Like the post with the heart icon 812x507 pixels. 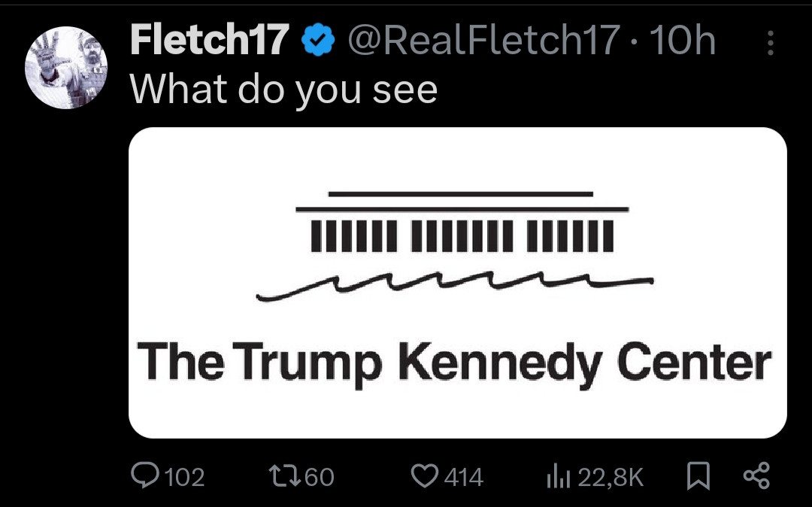click(426, 475)
